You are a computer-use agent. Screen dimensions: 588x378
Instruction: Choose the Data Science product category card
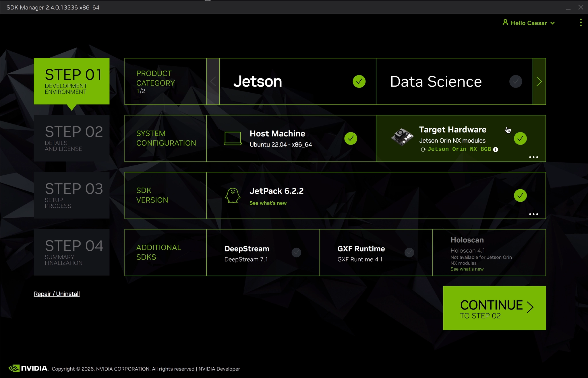454,81
